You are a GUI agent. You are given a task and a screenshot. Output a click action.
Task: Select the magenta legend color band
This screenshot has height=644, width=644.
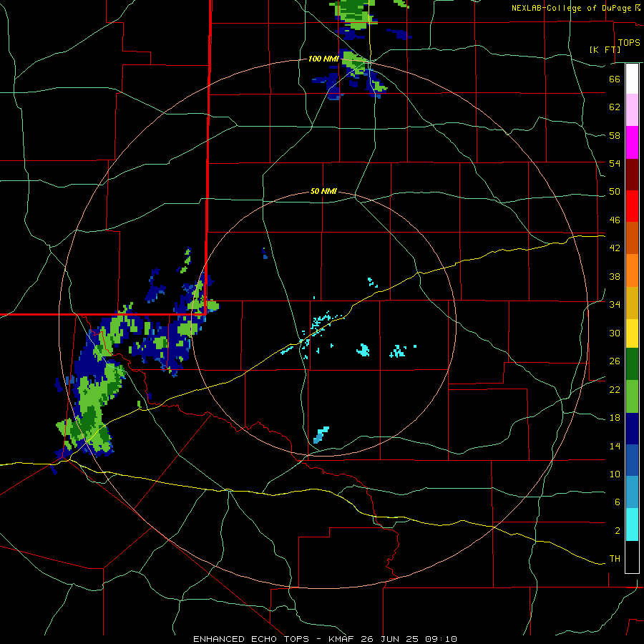[x=632, y=142]
